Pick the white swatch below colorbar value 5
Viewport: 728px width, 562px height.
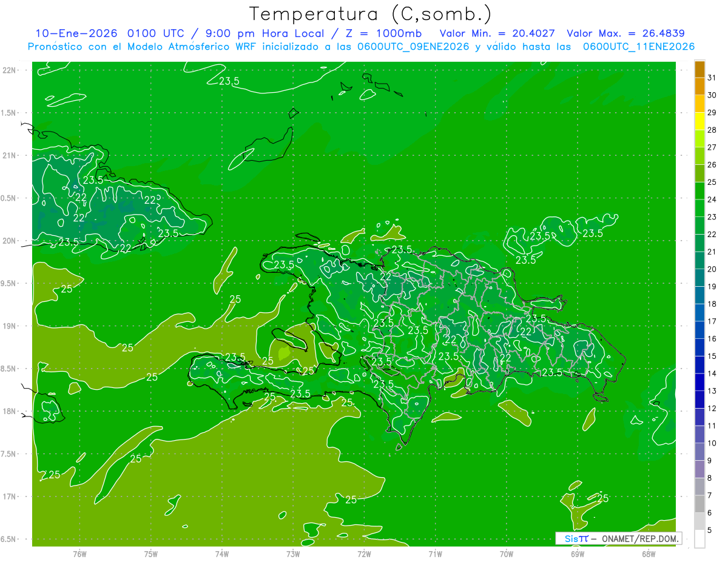[699, 539]
